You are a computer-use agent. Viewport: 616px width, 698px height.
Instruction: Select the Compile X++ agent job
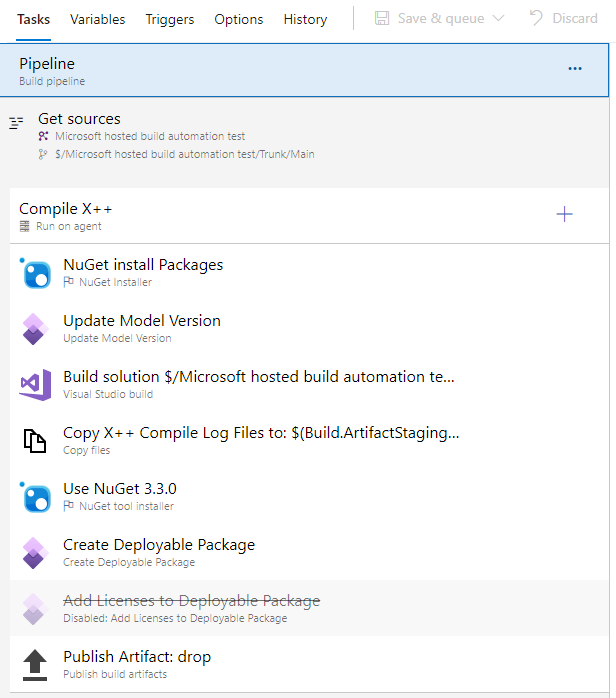pyautogui.click(x=309, y=216)
